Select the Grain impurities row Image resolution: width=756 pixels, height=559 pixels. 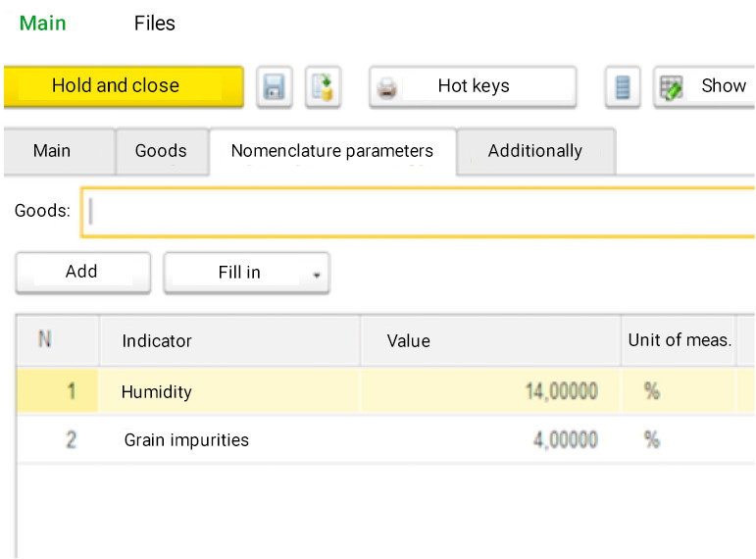point(385,439)
